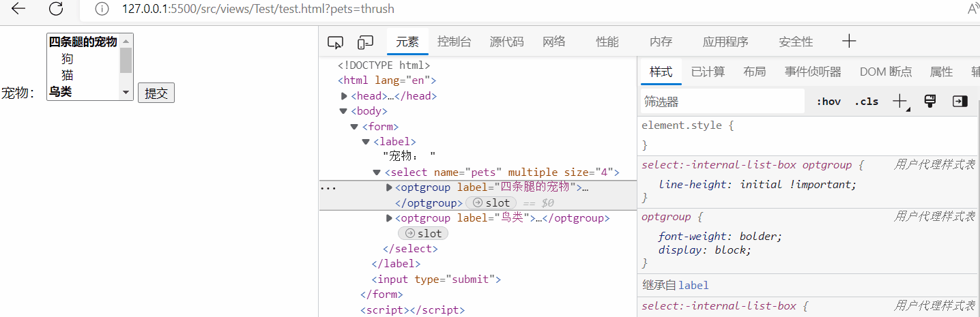Click the slot badge under 四条腿的宠物 optgroup
Image resolution: width=980 pixels, height=317 pixels.
(x=491, y=202)
